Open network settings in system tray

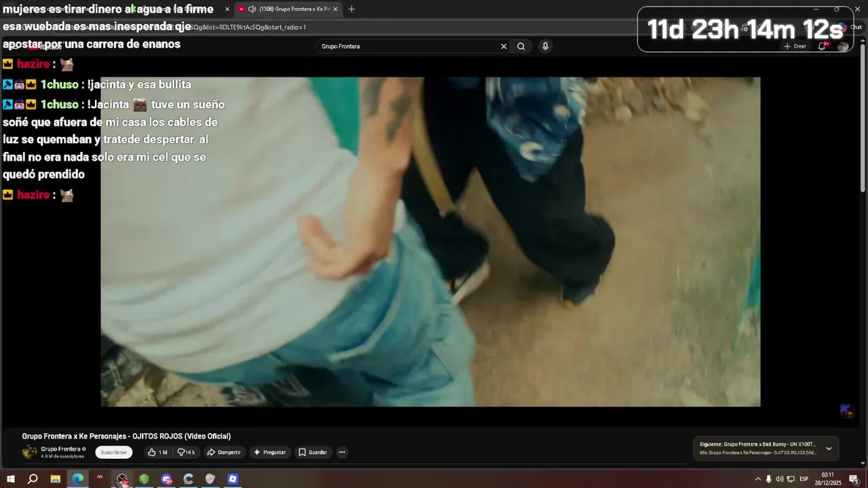click(791, 479)
